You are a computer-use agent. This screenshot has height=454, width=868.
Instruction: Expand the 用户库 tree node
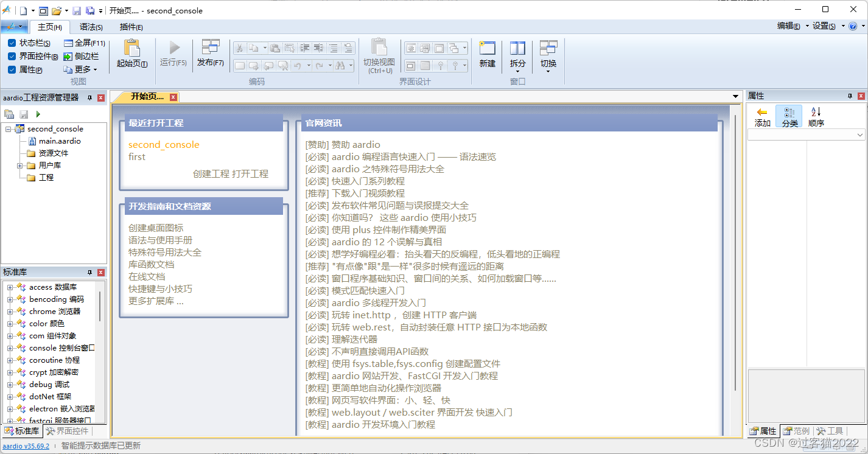[20, 166]
